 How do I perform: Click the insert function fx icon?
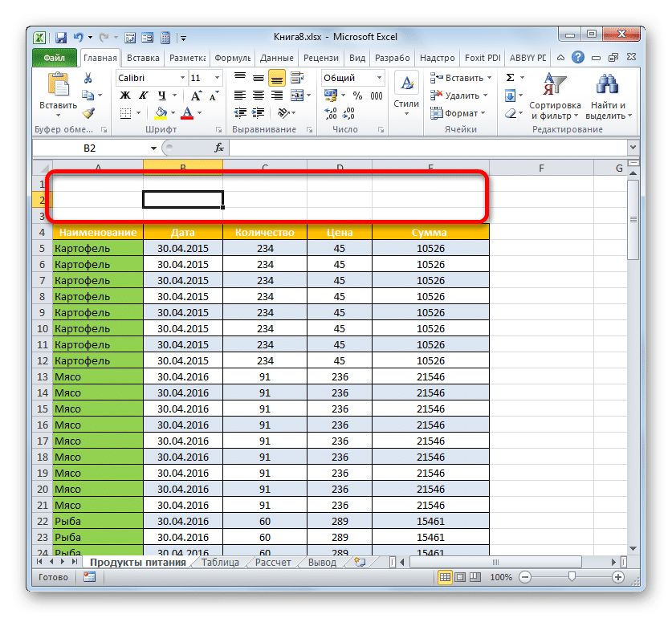pos(218,148)
